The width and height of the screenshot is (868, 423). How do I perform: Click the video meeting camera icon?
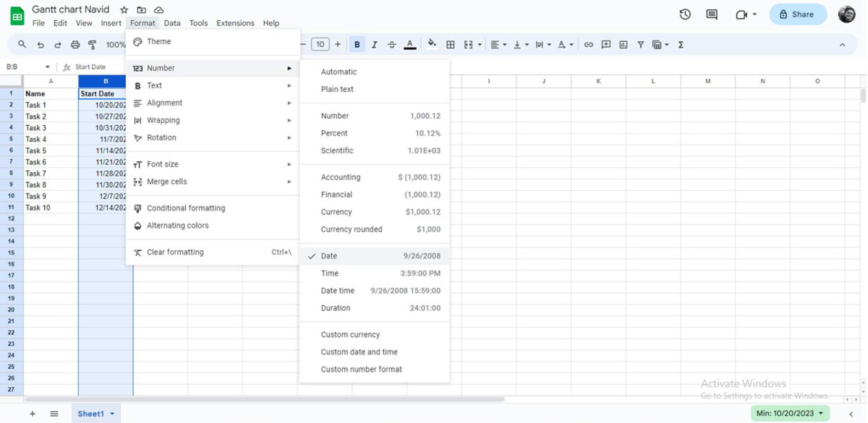pos(741,14)
